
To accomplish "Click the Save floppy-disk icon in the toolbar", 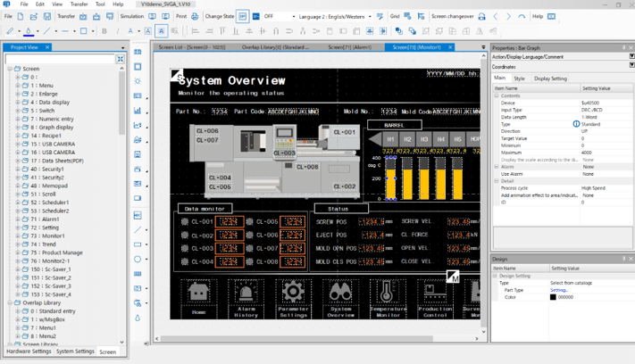I will pos(47,17).
